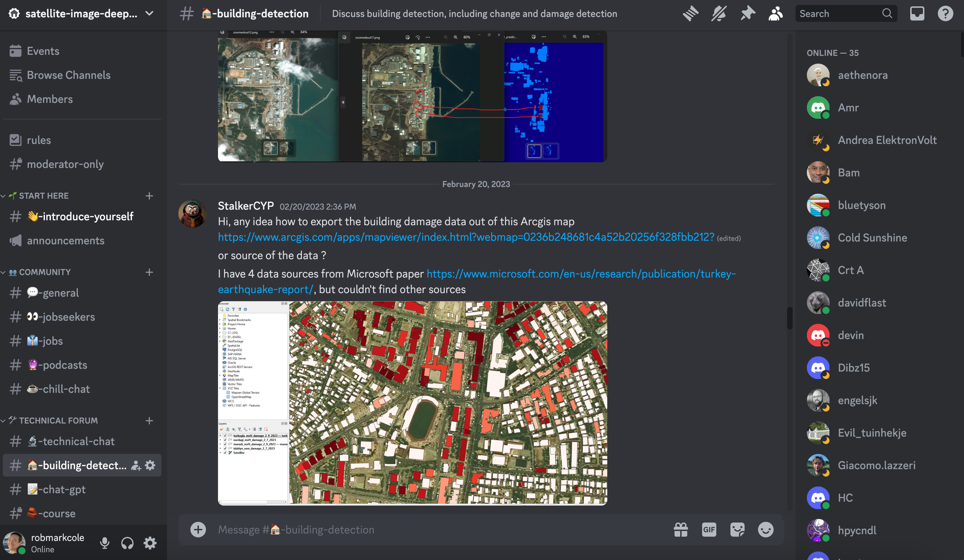Toggle channel notification settings
Image resolution: width=964 pixels, height=560 pixels.
[x=718, y=13]
